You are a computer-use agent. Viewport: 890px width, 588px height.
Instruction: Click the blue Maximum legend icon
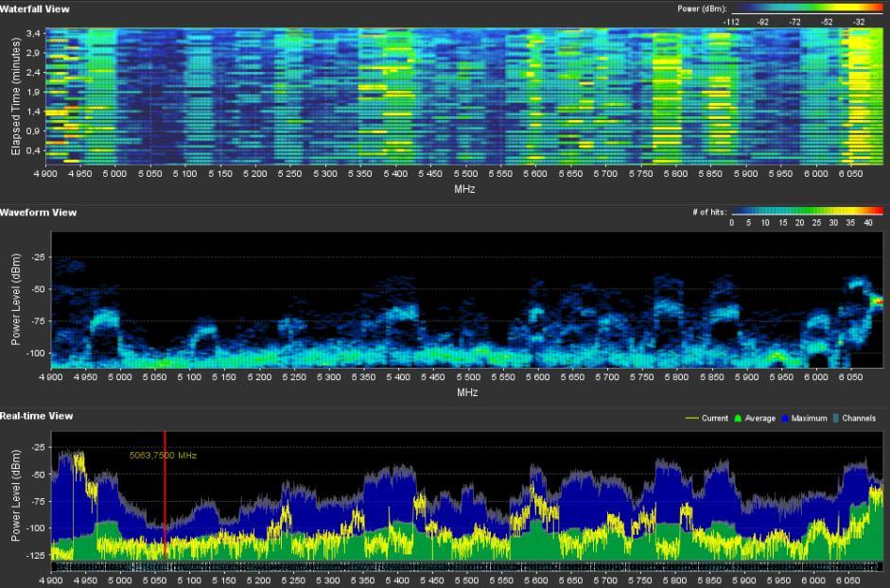coord(784,418)
